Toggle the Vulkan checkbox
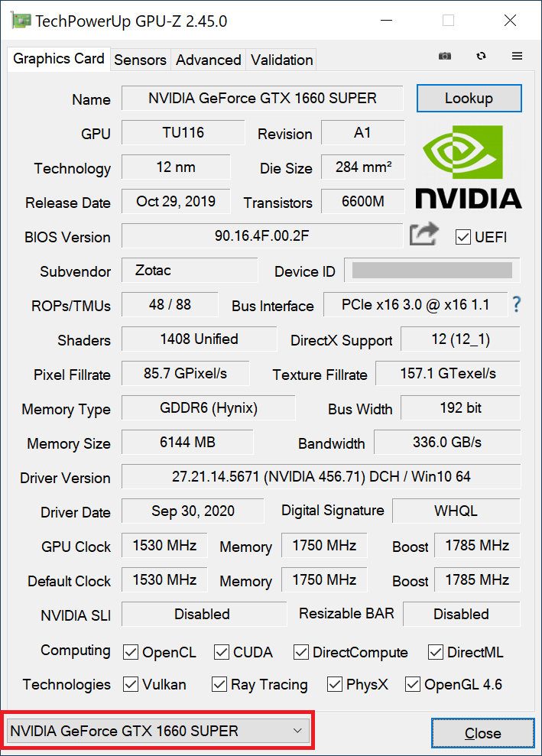This screenshot has width=542, height=756. (x=131, y=684)
